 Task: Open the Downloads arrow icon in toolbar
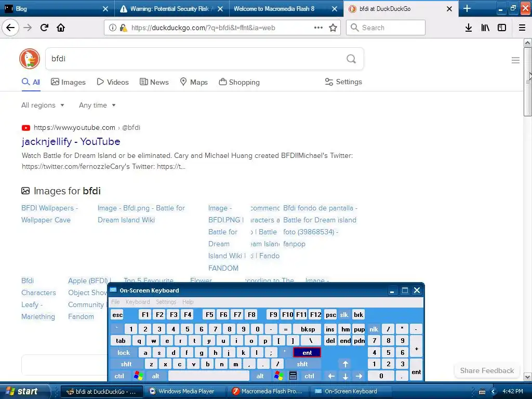(469, 28)
